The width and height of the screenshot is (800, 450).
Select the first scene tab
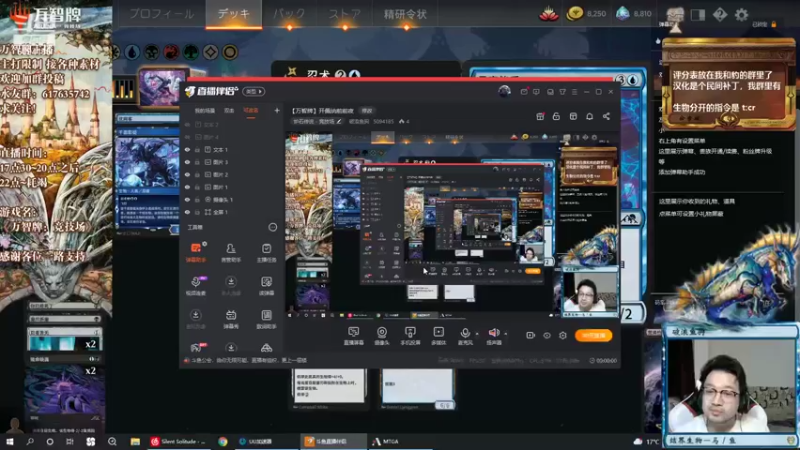click(205, 111)
